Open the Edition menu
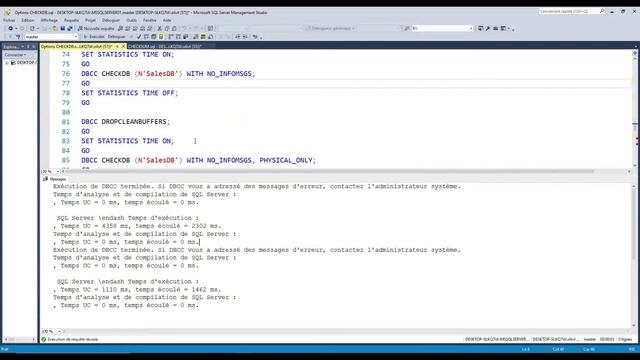 coord(28,20)
